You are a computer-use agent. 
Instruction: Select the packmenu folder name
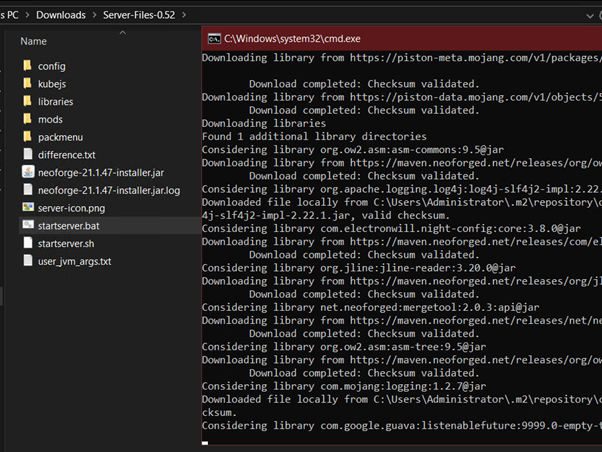click(x=60, y=137)
